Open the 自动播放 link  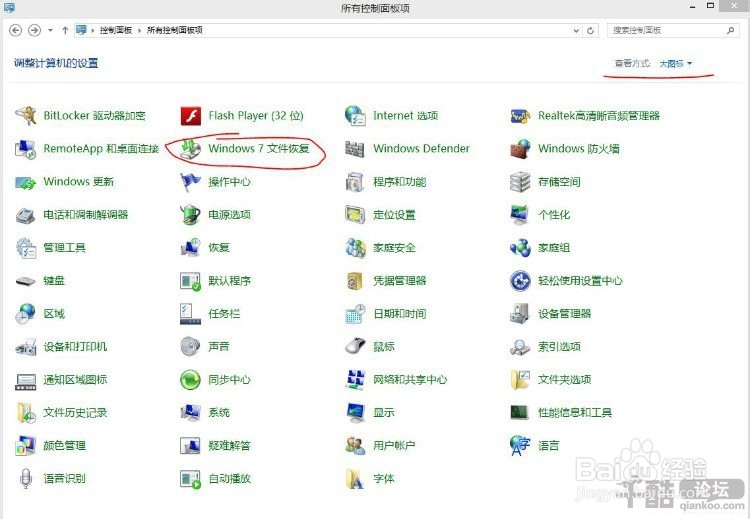(x=230, y=479)
